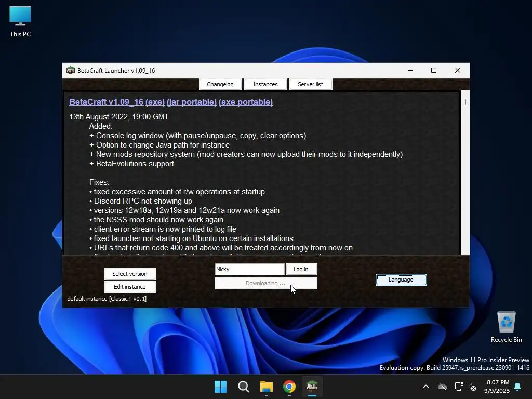Open the Changelog tab

(220, 84)
